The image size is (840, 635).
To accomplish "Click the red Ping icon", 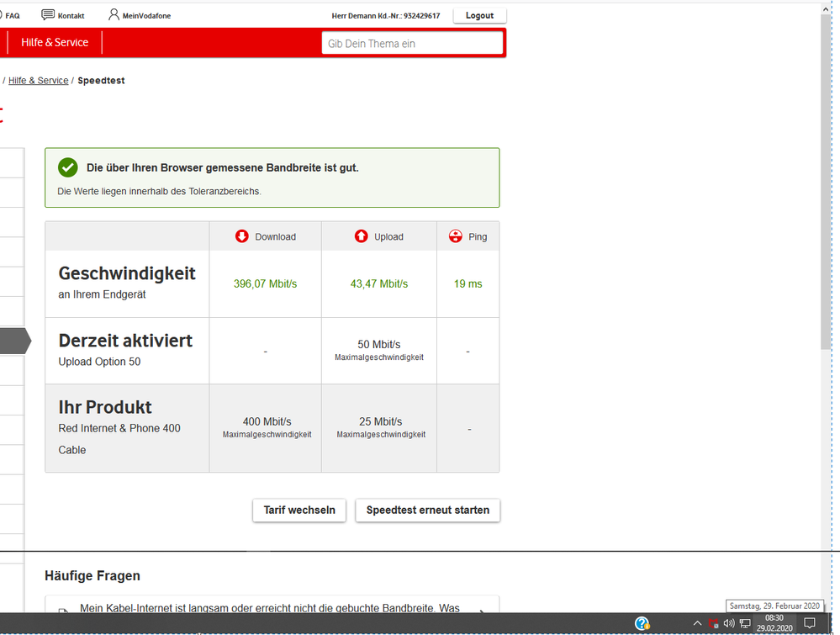I will (456, 236).
